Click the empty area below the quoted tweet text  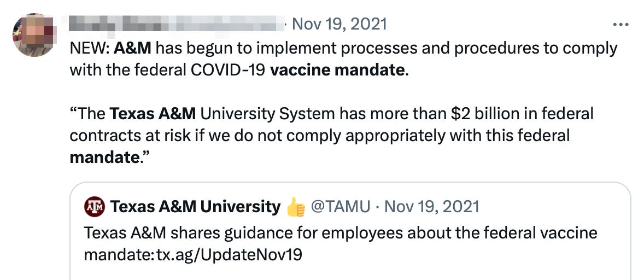coord(350,272)
